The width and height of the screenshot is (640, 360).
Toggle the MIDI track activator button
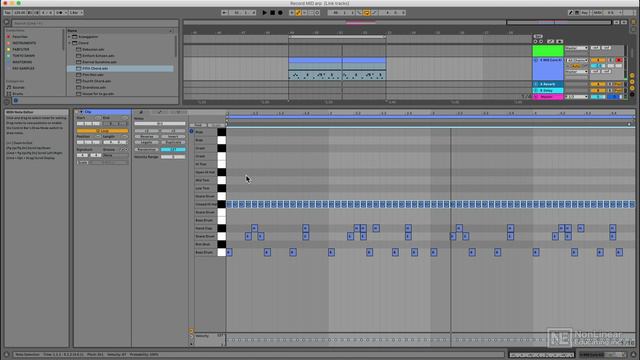[x=598, y=60]
